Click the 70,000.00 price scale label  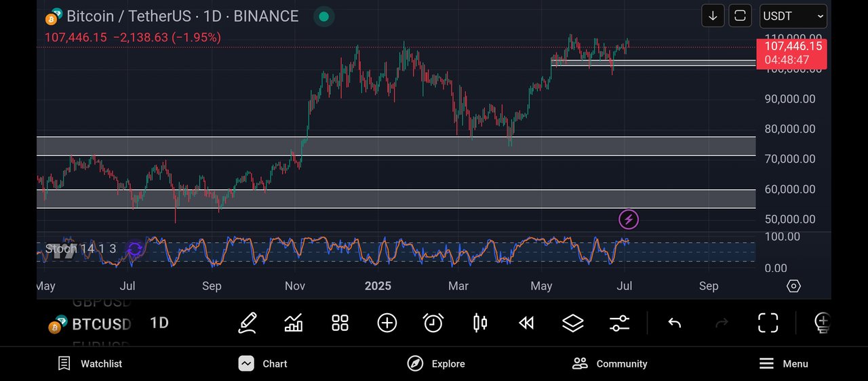(x=790, y=159)
